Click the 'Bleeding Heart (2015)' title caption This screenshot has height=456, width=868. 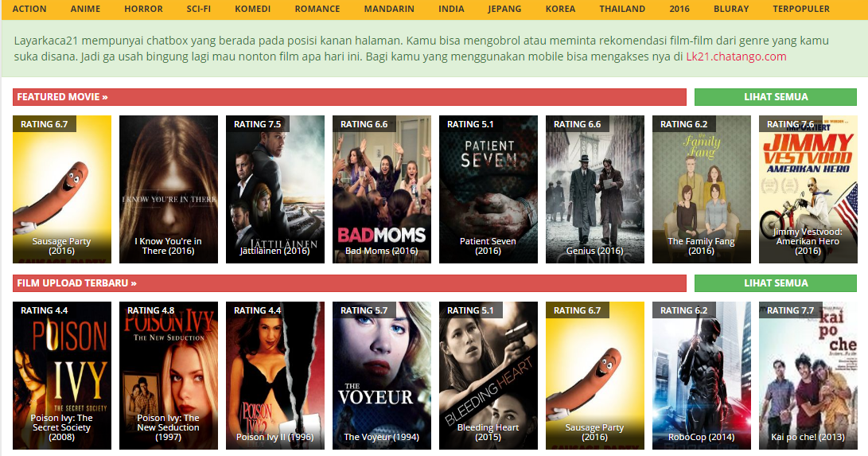point(488,431)
